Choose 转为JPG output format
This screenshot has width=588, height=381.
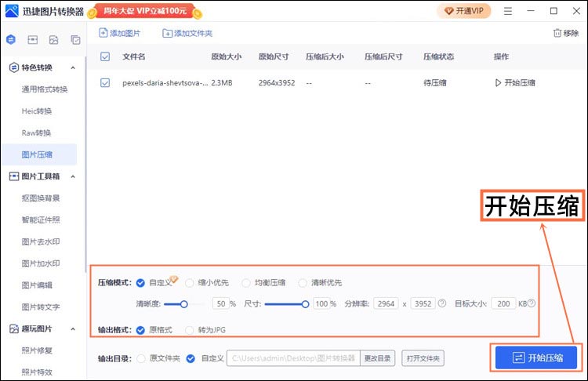click(191, 330)
